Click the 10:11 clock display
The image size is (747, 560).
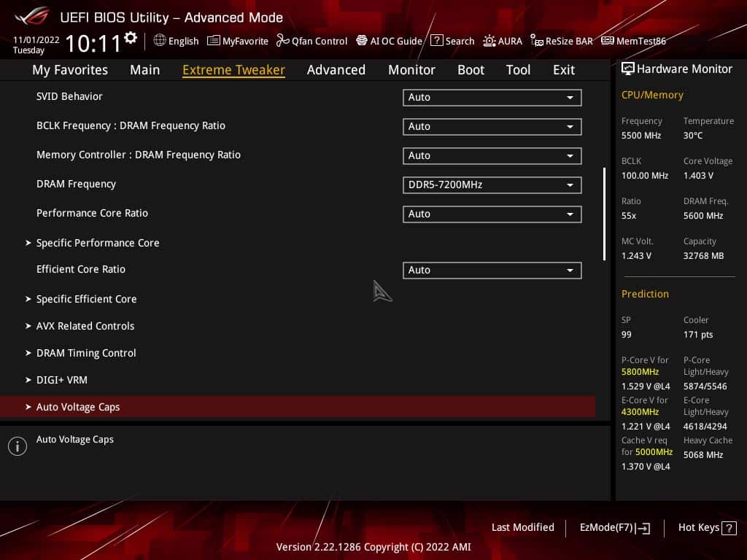click(93, 43)
